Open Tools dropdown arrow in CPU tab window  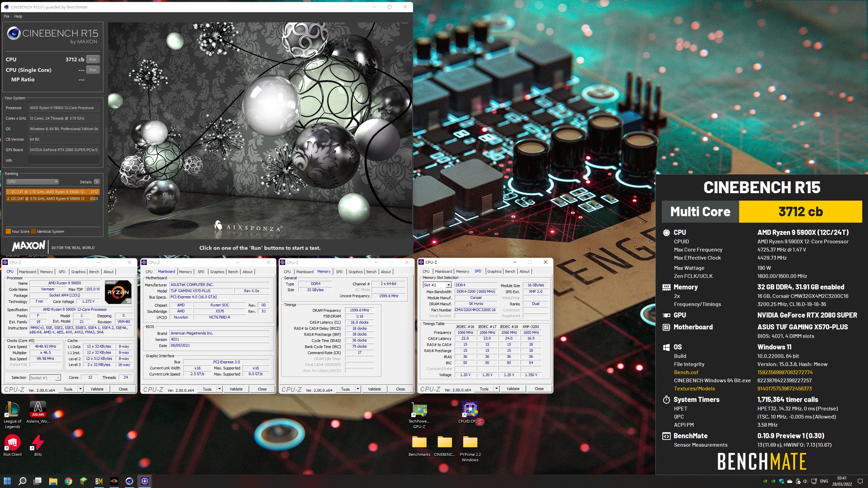(x=80, y=389)
